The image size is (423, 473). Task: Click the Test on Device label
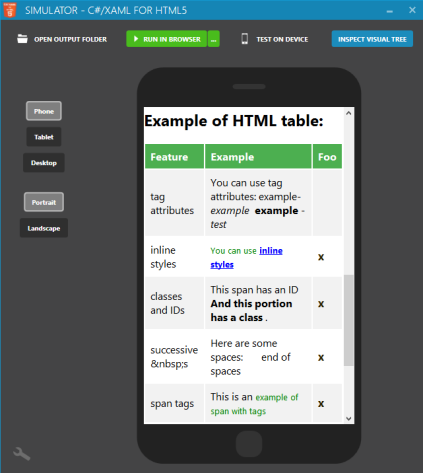[x=282, y=39]
